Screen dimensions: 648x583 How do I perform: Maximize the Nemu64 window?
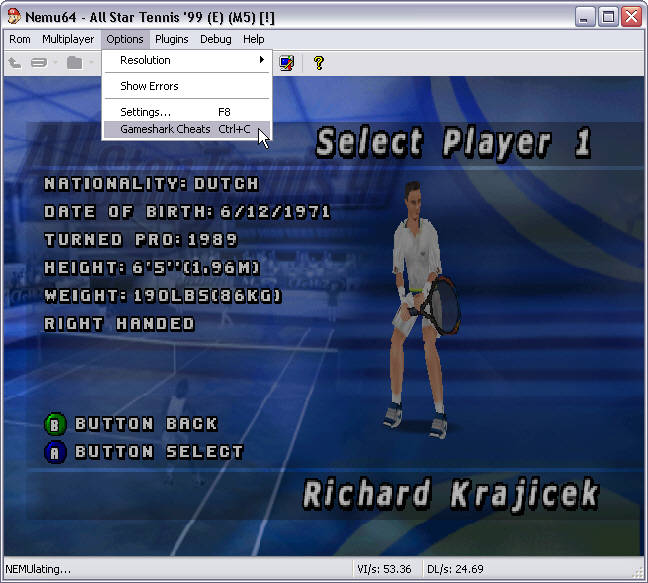[x=608, y=17]
